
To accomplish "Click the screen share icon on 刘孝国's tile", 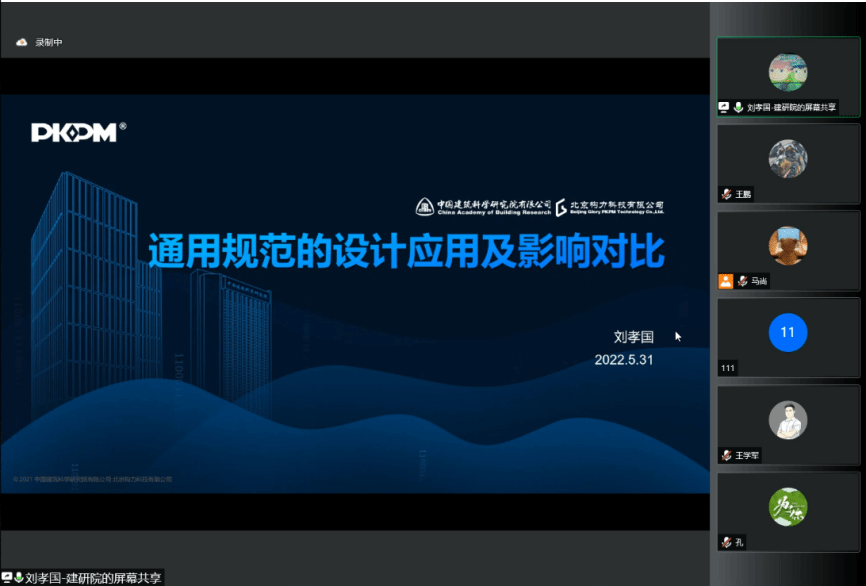I will pos(724,107).
